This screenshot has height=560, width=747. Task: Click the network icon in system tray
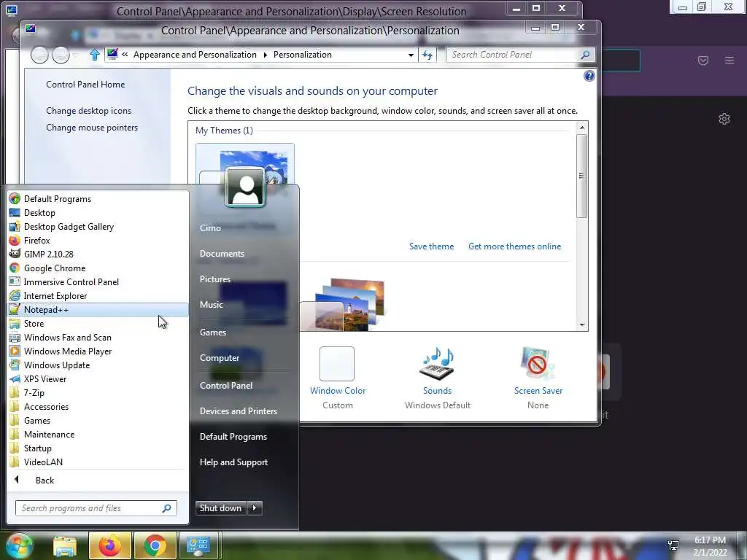[673, 544]
